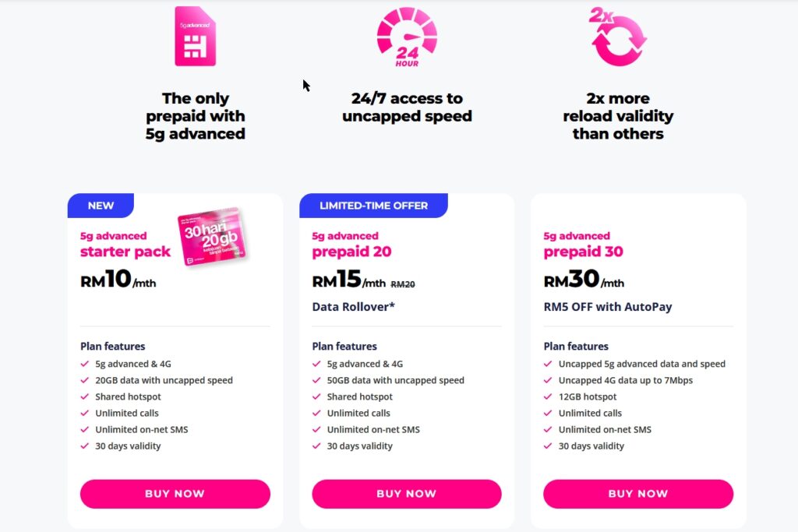Click the checkmark beside "12GB hotspot" on prepaid 30
This screenshot has width=798, height=532.
(x=549, y=396)
